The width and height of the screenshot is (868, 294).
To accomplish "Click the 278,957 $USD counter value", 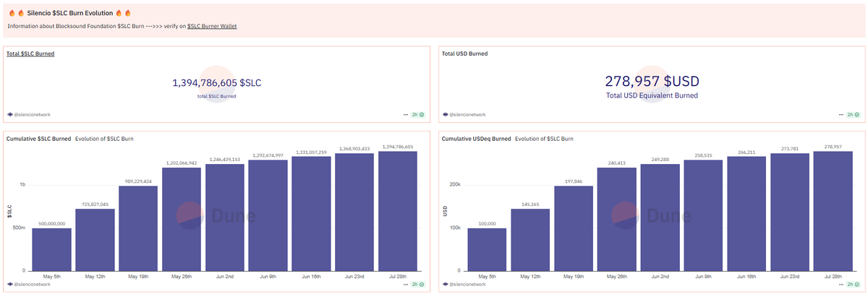I will [x=652, y=82].
